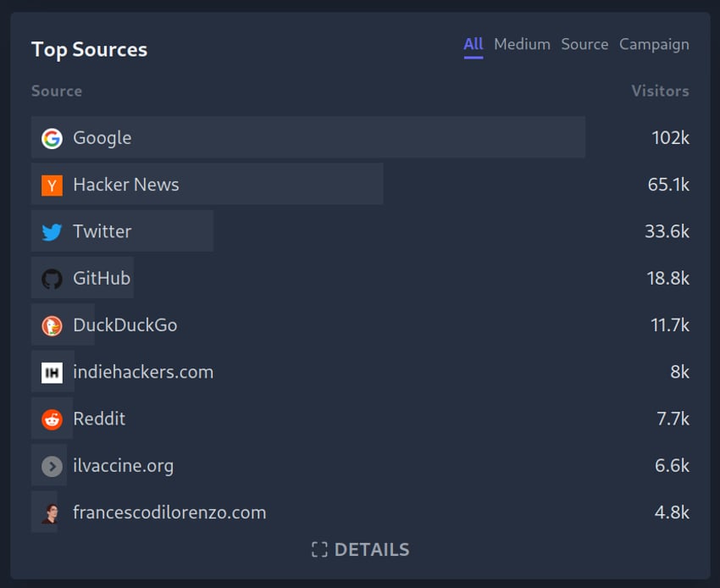
Task: Switch to the Source tab
Action: pyautogui.click(x=584, y=45)
